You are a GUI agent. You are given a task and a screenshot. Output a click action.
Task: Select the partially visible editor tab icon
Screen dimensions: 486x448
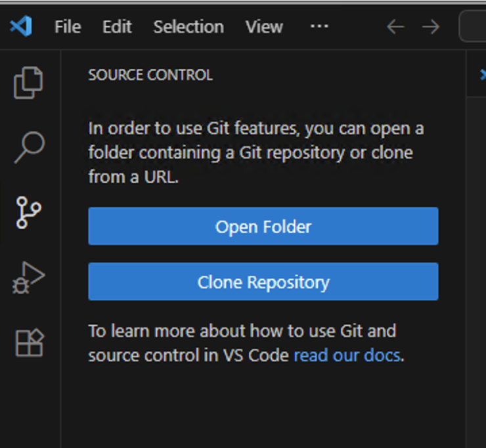pos(483,75)
